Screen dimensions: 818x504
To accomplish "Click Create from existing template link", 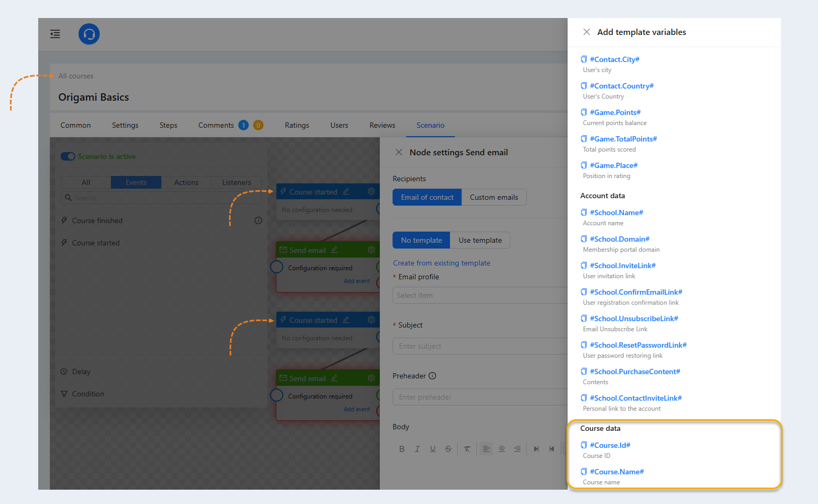I will pyautogui.click(x=441, y=263).
